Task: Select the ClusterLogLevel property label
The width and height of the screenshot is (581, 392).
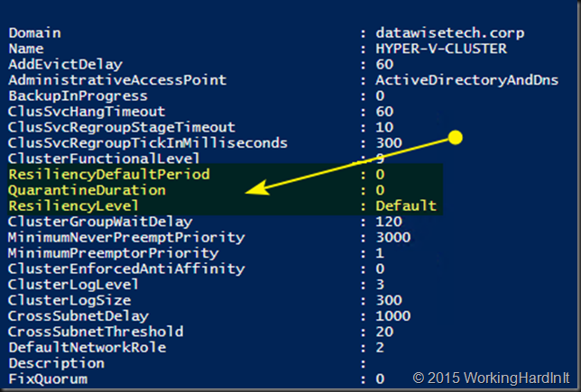Action: [x=73, y=285]
